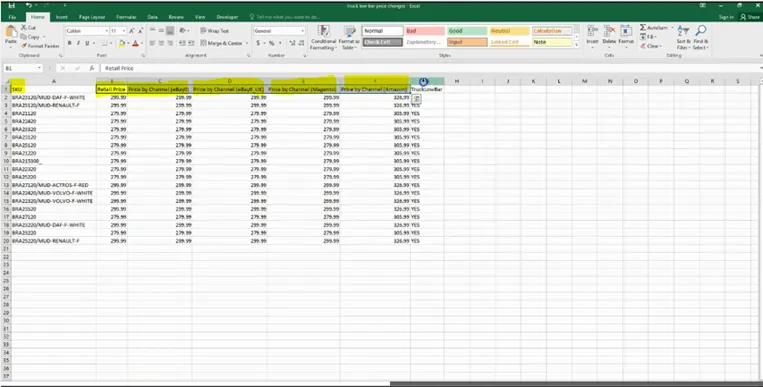Toggle Bold formatting

[70, 43]
